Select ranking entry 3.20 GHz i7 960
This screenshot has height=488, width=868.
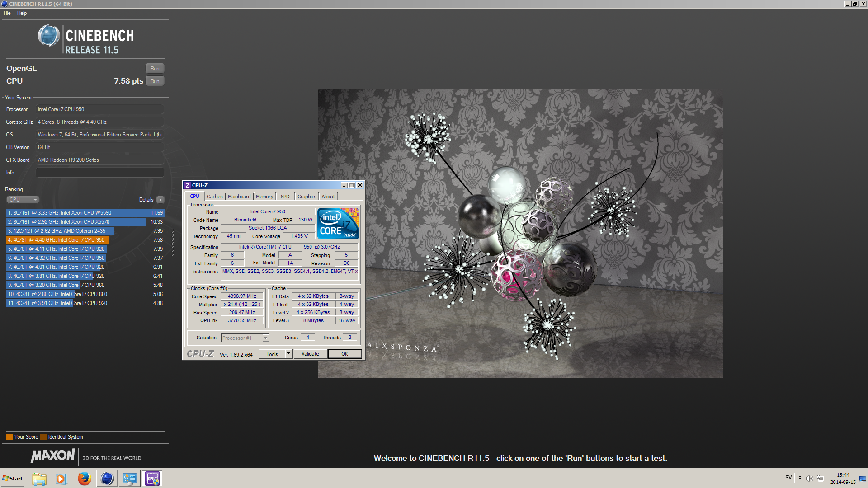coord(85,285)
